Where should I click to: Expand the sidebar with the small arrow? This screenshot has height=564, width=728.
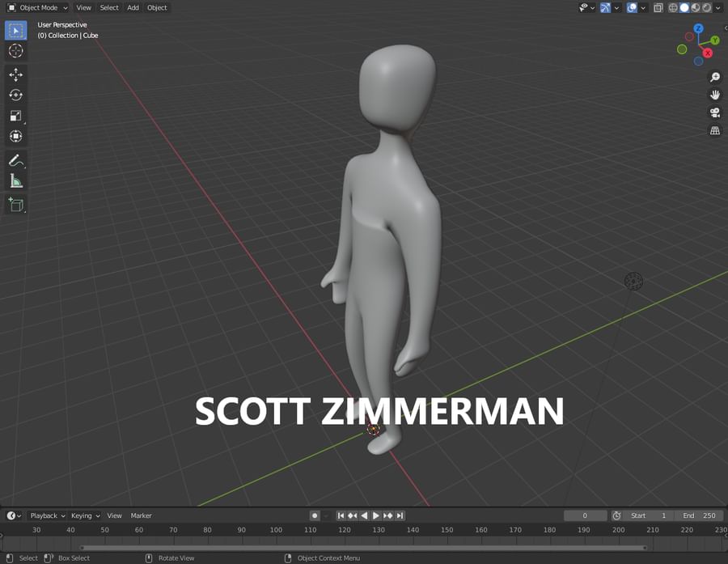(726, 28)
